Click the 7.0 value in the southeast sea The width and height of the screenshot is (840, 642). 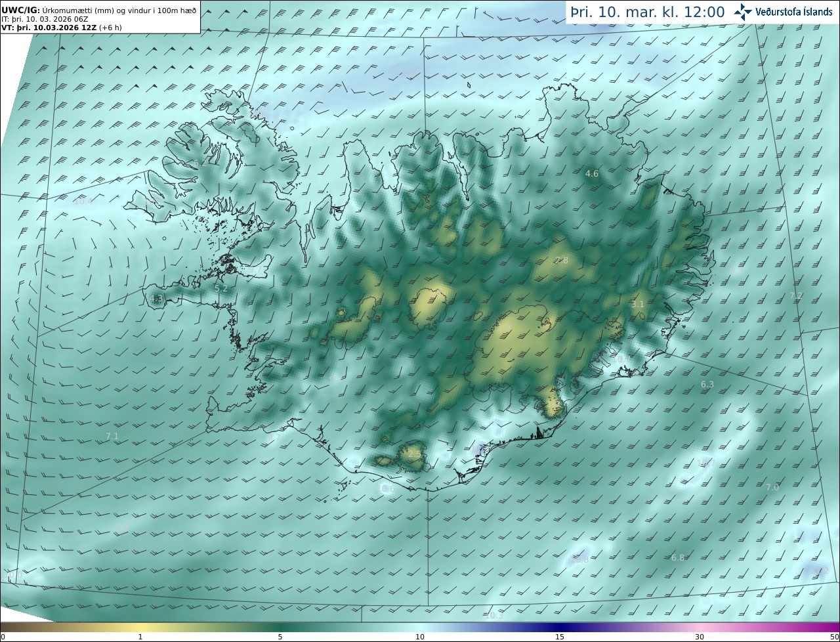(772, 488)
